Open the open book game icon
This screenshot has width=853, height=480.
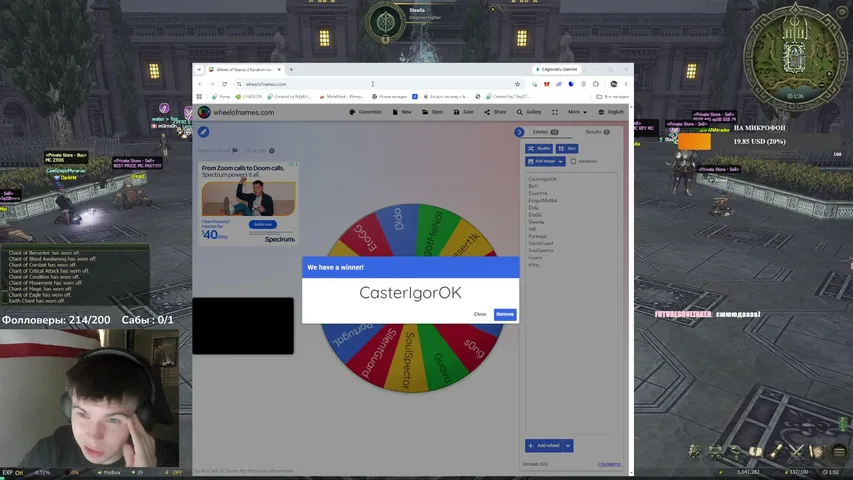coord(756,451)
